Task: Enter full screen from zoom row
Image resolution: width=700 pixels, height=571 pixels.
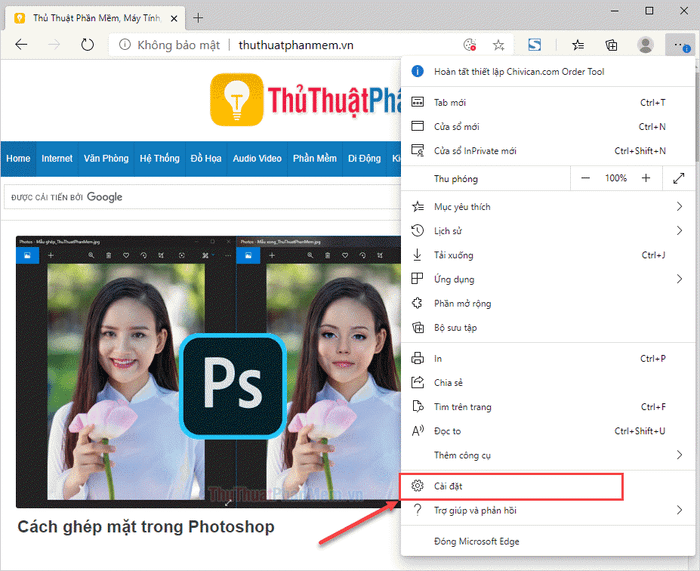Action: (679, 178)
